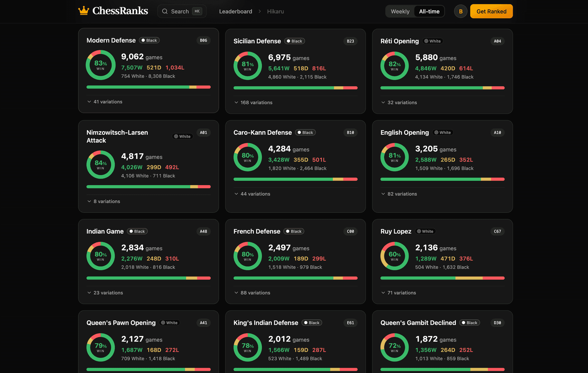The height and width of the screenshot is (373, 588).
Task: Expand 168 variations under Sicilian Defense
Action: 253,103
